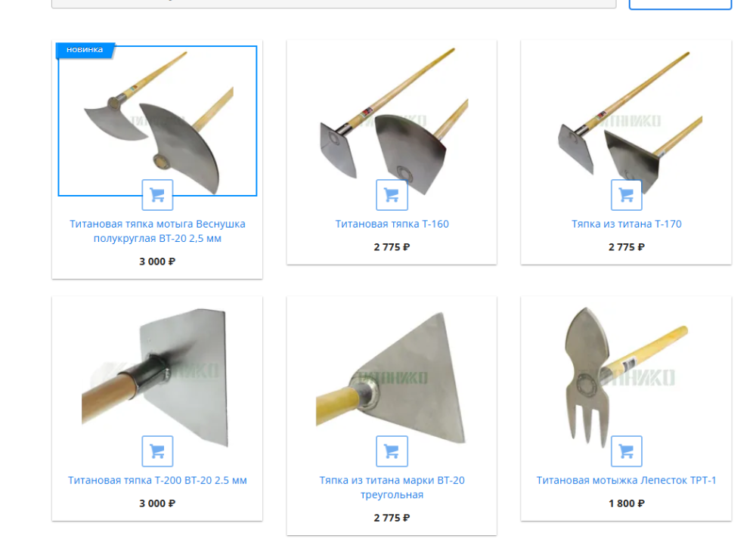This screenshot has width=756, height=551.
Task: Open link Титановая тяпка мотыга Веснушка
Action: coord(157,231)
